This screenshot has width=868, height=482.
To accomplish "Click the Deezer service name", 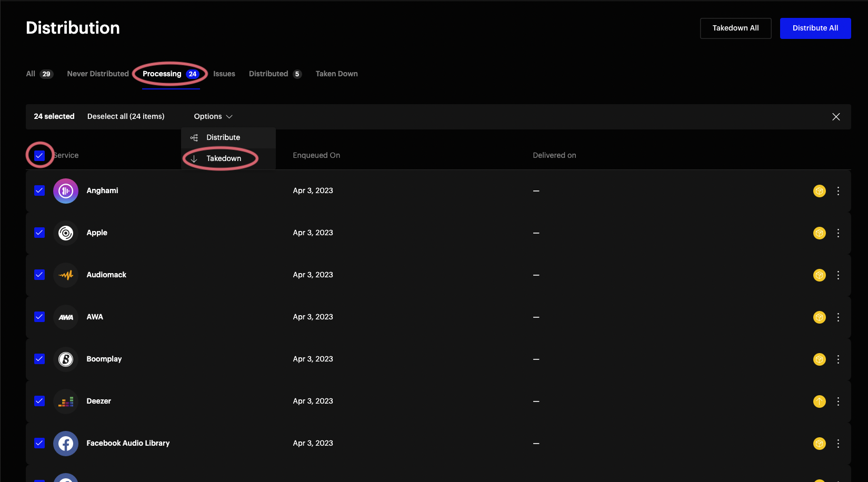I will click(x=99, y=401).
